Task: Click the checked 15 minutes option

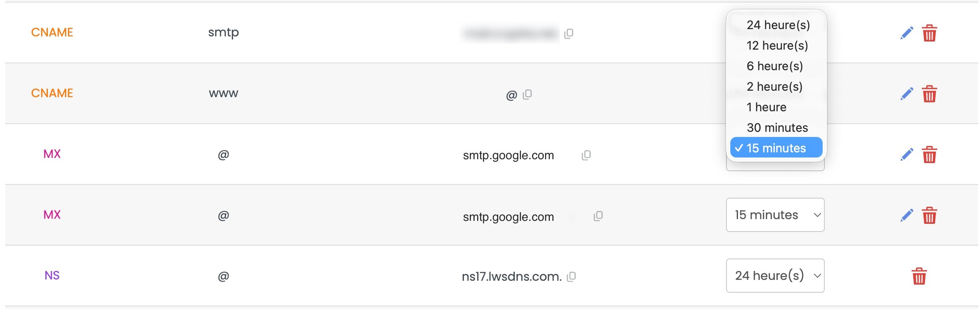Action: (775, 147)
